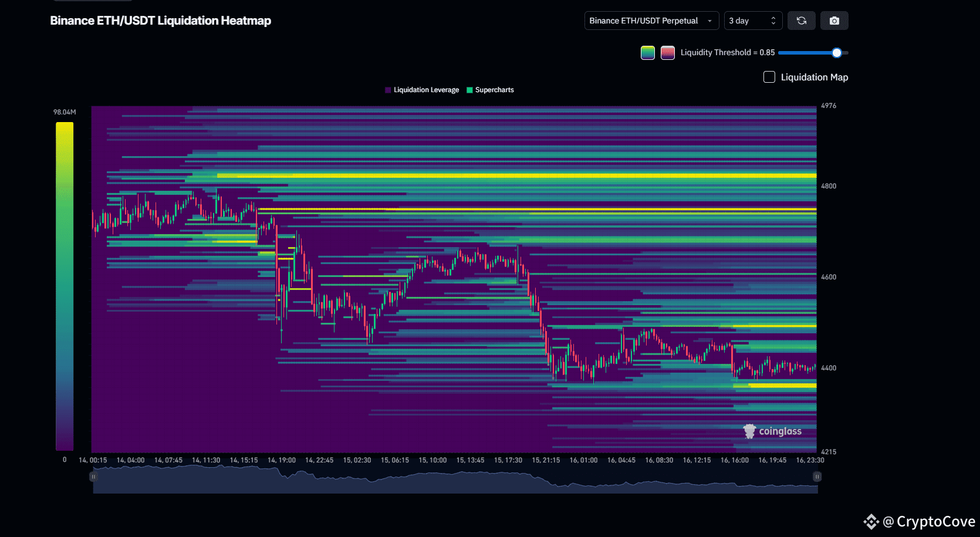Image resolution: width=980 pixels, height=537 pixels.
Task: Click the 16, 23:30 time axis label
Action: click(810, 460)
